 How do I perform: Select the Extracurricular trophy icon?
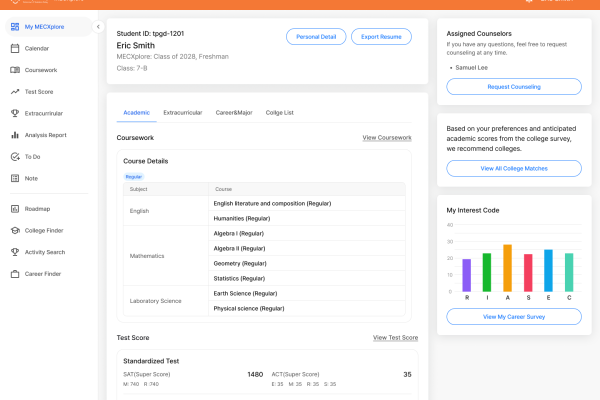pyautogui.click(x=15, y=113)
